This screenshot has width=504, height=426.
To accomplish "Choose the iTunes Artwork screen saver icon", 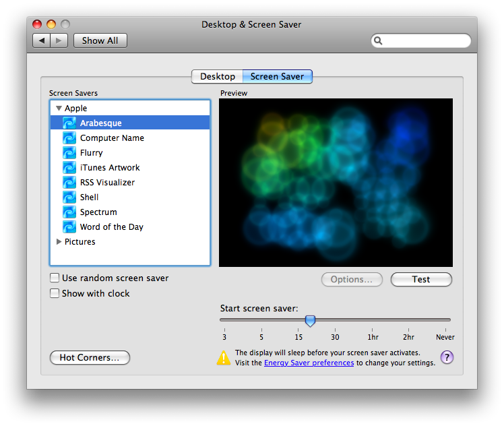I will (69, 167).
